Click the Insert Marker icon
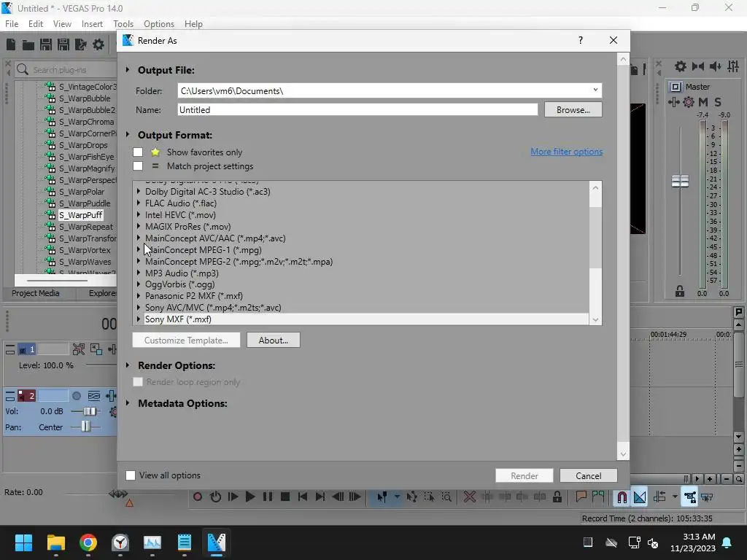747x560 pixels. point(581,497)
